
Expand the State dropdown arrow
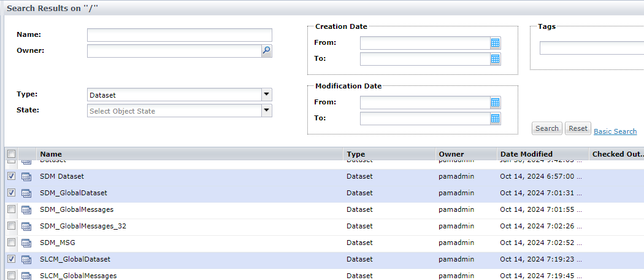[x=266, y=111]
